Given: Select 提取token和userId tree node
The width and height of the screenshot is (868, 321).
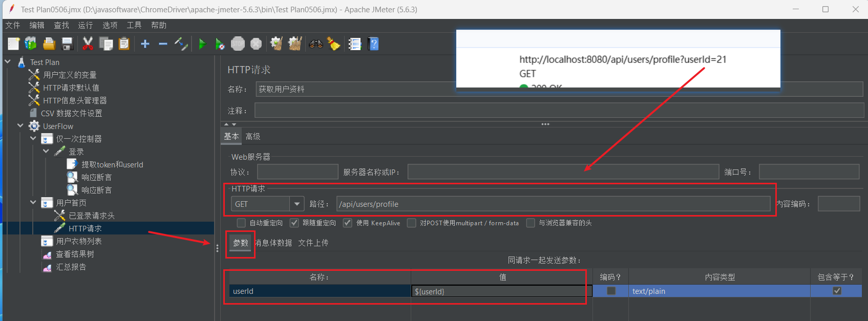Looking at the screenshot, I should coord(112,164).
